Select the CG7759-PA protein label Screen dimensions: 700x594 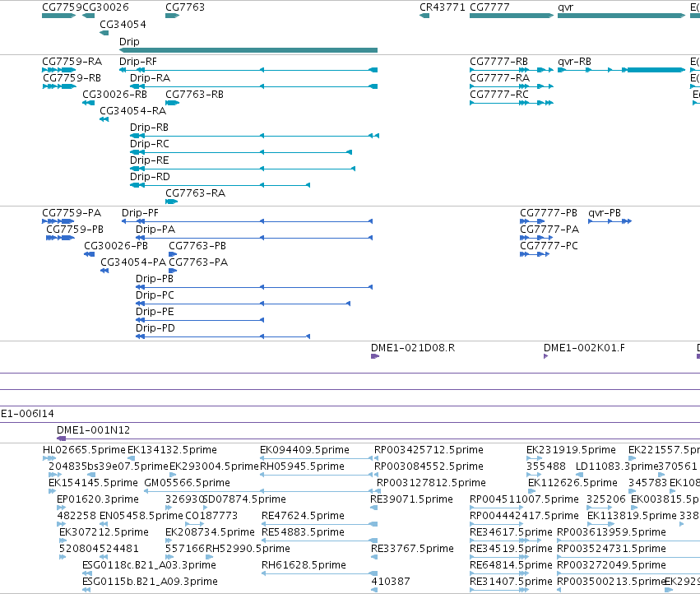[x=72, y=212]
